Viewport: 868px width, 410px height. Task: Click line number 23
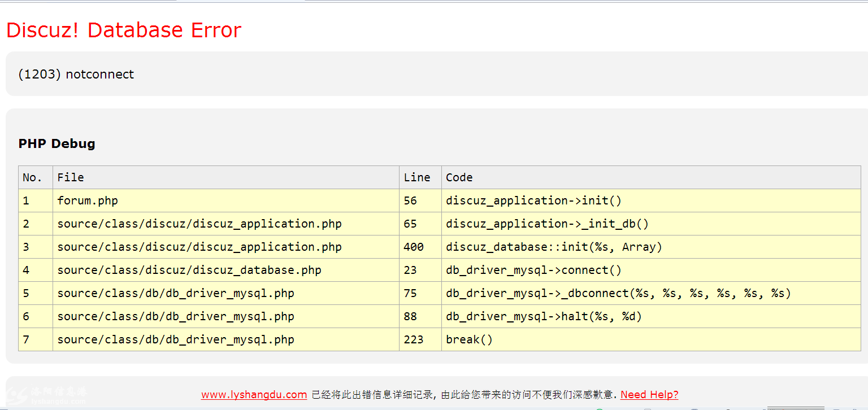click(x=420, y=270)
